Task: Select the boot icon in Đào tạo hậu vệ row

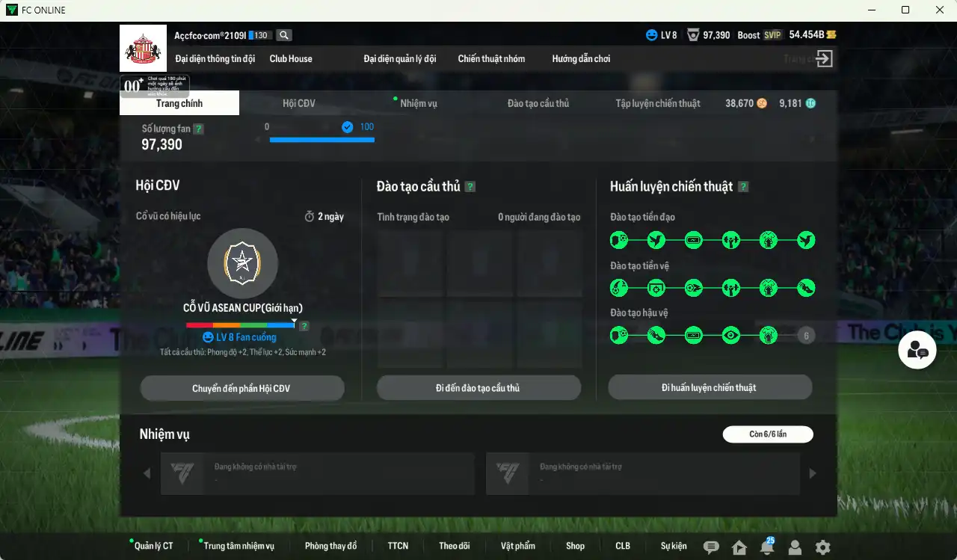Action: click(x=656, y=336)
